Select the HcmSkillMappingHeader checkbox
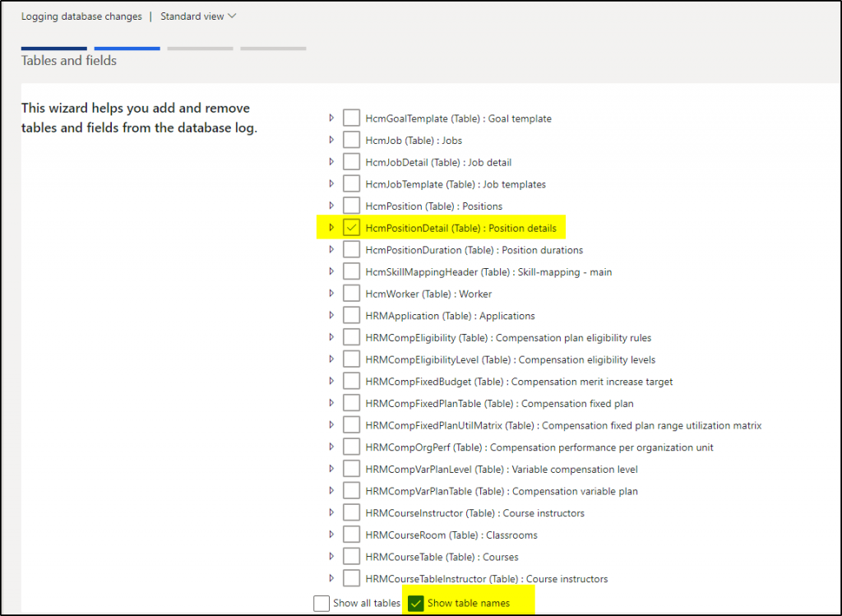The width and height of the screenshot is (842, 616). coord(351,271)
